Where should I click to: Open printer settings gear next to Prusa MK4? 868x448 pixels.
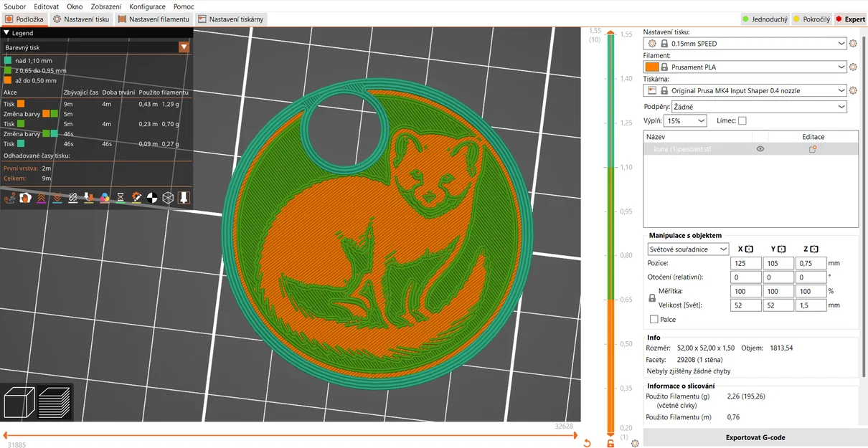[853, 91]
